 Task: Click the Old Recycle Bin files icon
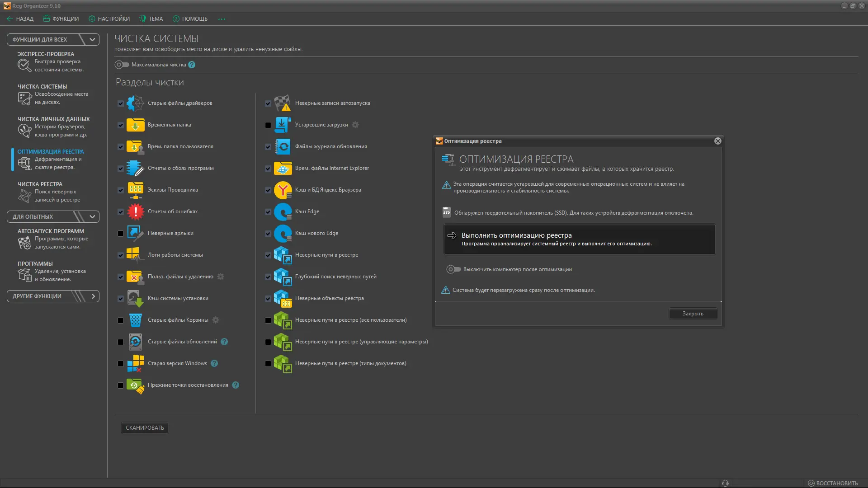[135, 320]
